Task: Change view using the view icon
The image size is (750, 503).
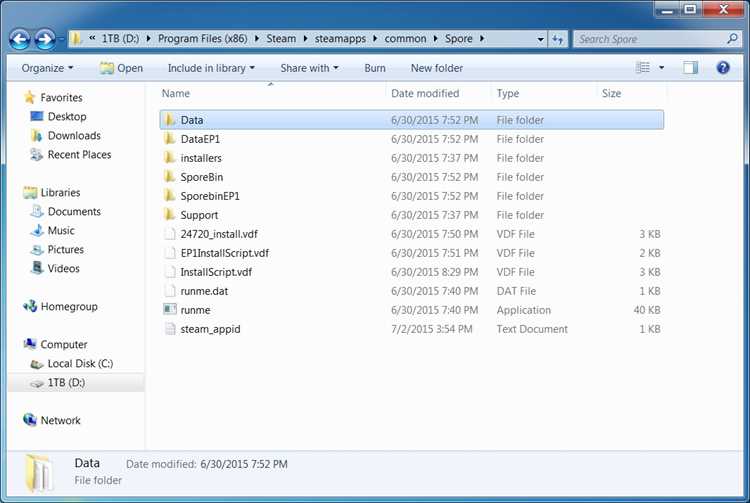Action: tap(643, 68)
